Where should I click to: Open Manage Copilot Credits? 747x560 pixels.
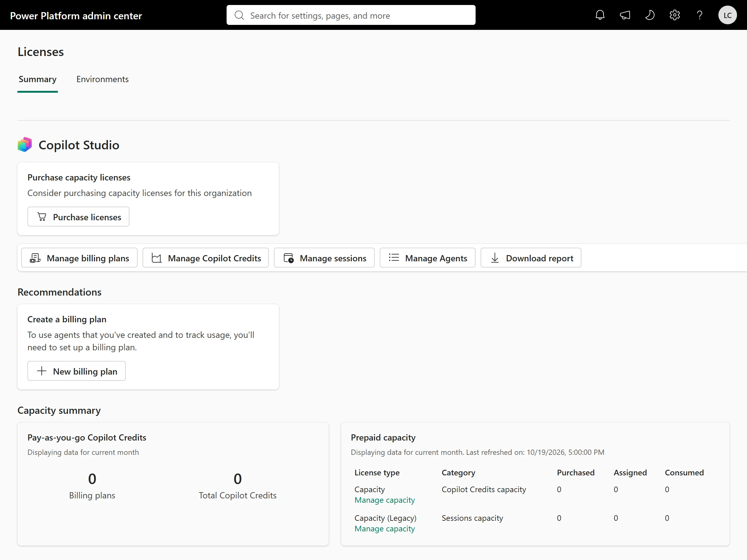(206, 258)
